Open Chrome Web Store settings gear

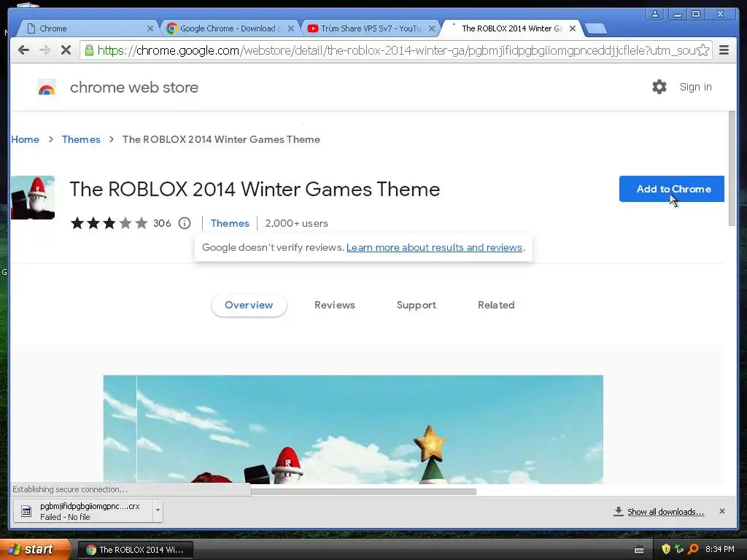click(659, 87)
